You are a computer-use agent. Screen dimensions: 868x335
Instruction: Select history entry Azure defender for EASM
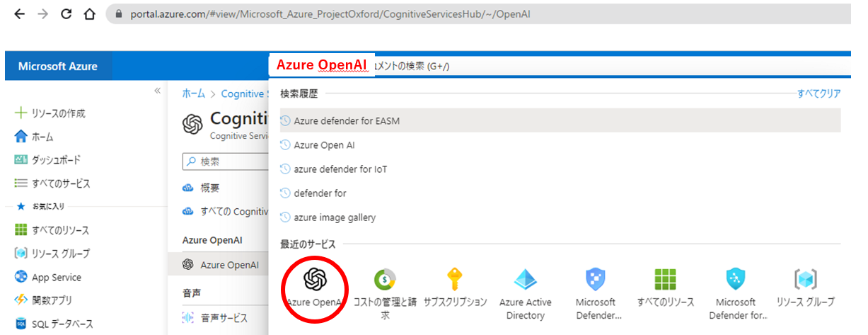pyautogui.click(x=560, y=120)
